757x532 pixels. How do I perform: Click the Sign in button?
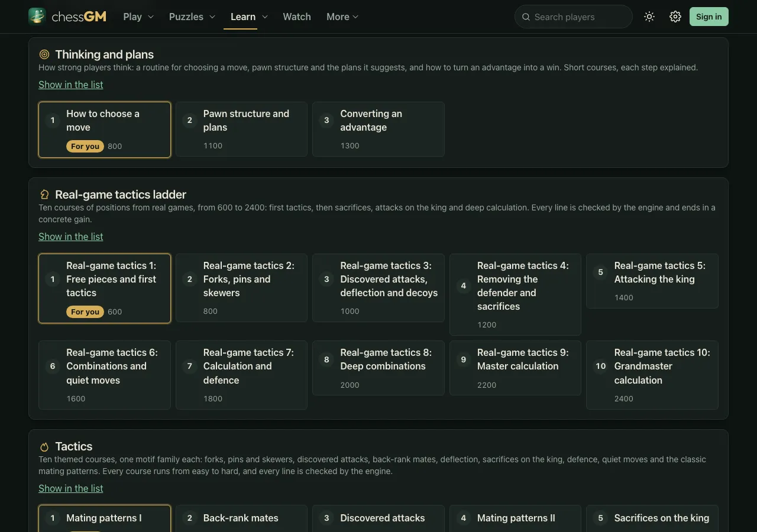(x=709, y=17)
